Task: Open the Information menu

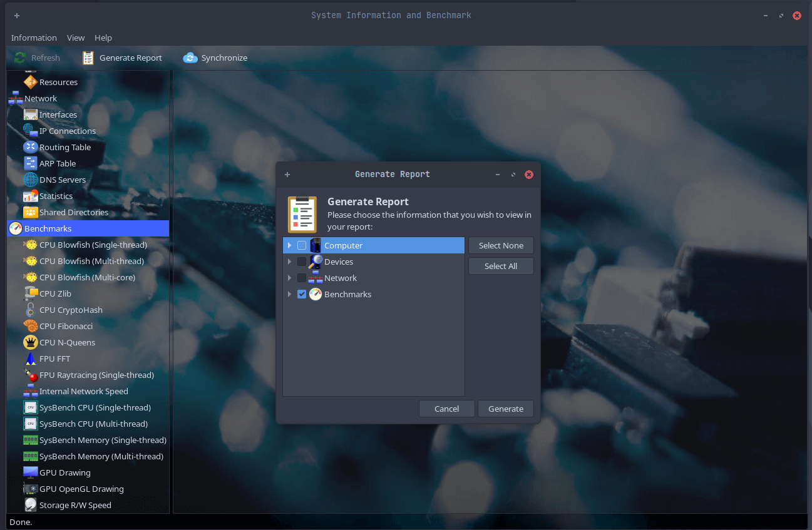Action: pos(33,38)
